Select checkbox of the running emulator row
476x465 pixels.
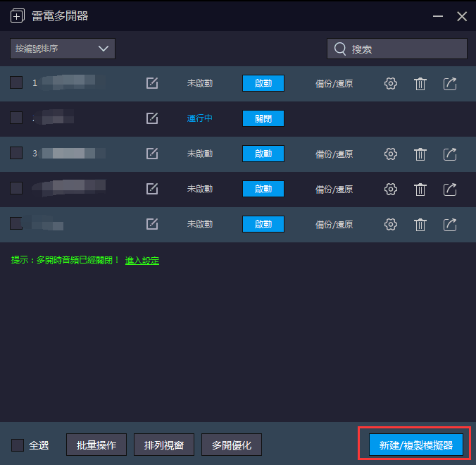tap(16, 118)
